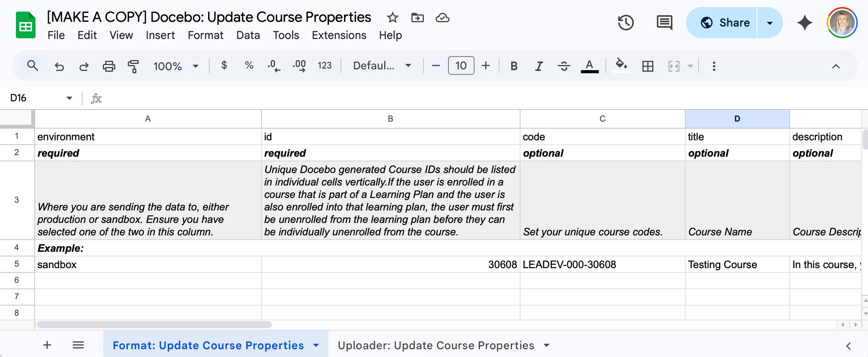Increase font size with plus
Viewport: 868px width, 357px height.
coord(486,66)
